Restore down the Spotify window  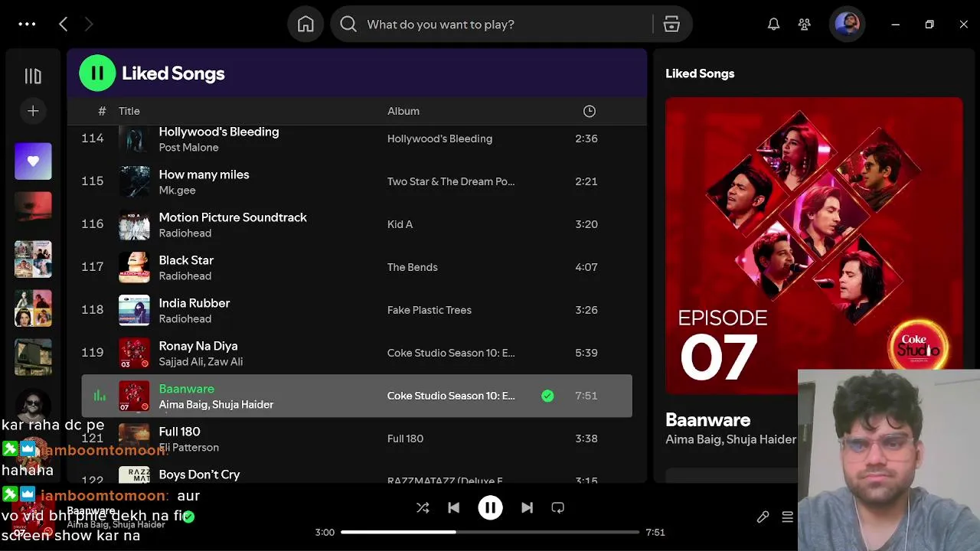coord(929,24)
